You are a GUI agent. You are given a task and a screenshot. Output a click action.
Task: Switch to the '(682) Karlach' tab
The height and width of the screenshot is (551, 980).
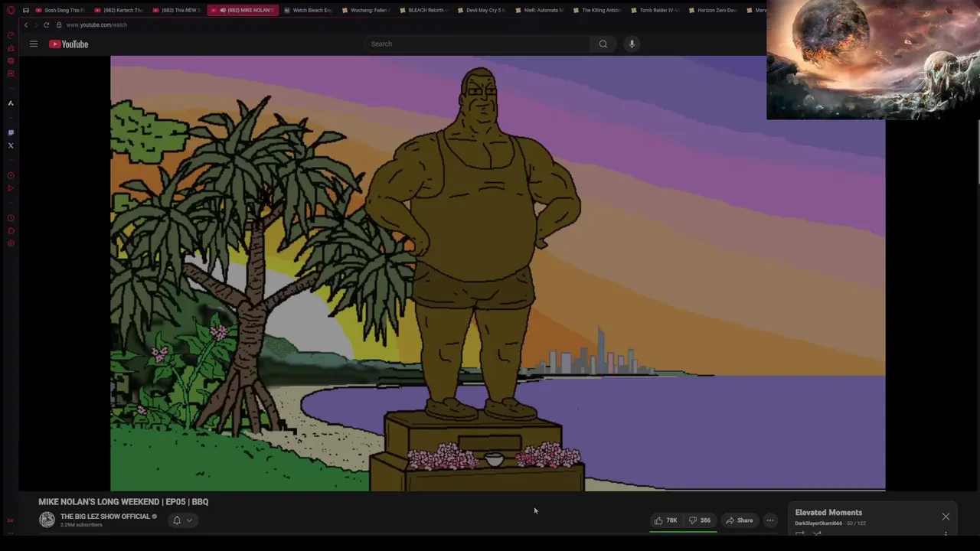coord(119,10)
